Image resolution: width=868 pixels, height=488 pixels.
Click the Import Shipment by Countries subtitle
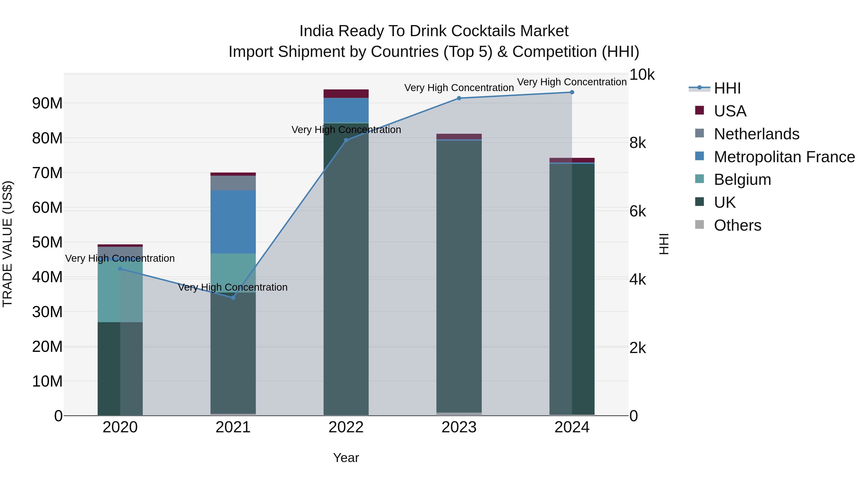(x=434, y=52)
